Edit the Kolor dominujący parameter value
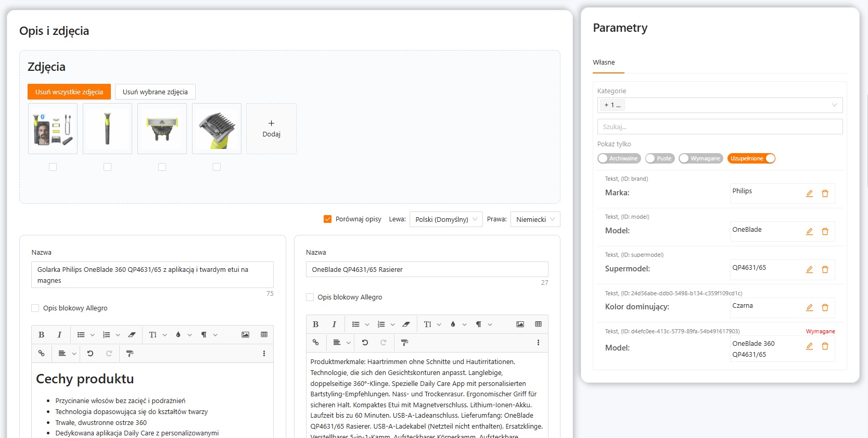The height and width of the screenshot is (438, 868). coord(809,308)
